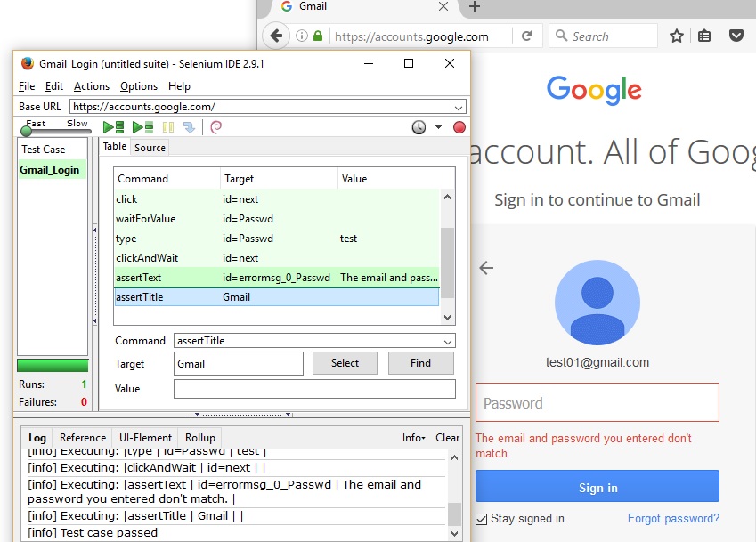
Task: Select the Log tab
Action: tap(37, 438)
